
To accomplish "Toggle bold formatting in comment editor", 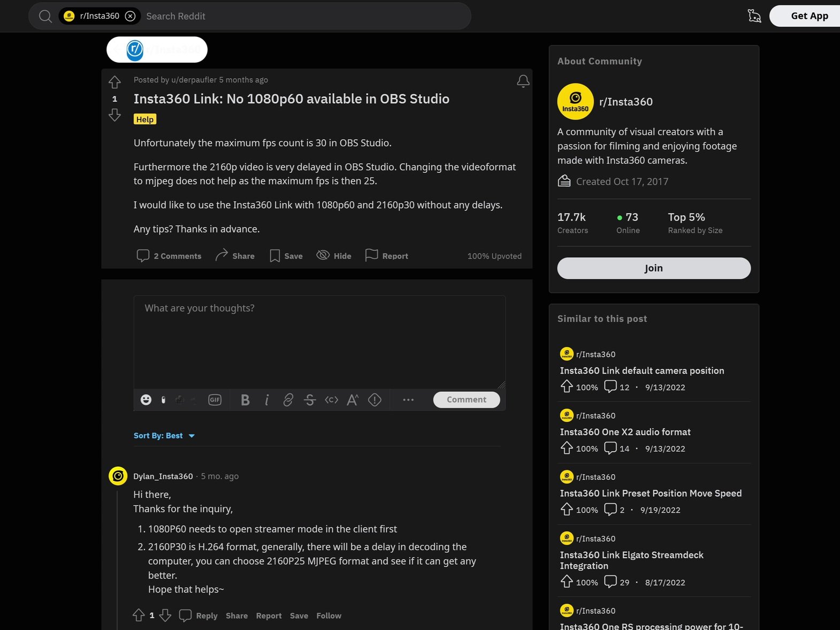I will pos(245,400).
